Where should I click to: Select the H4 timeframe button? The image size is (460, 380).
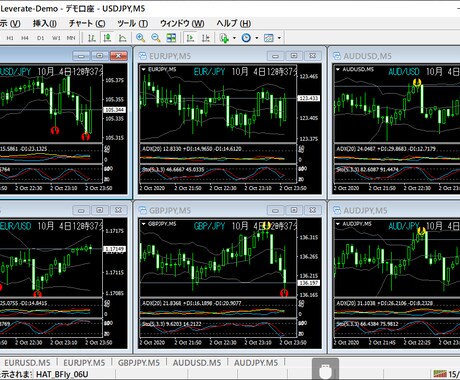[25, 38]
